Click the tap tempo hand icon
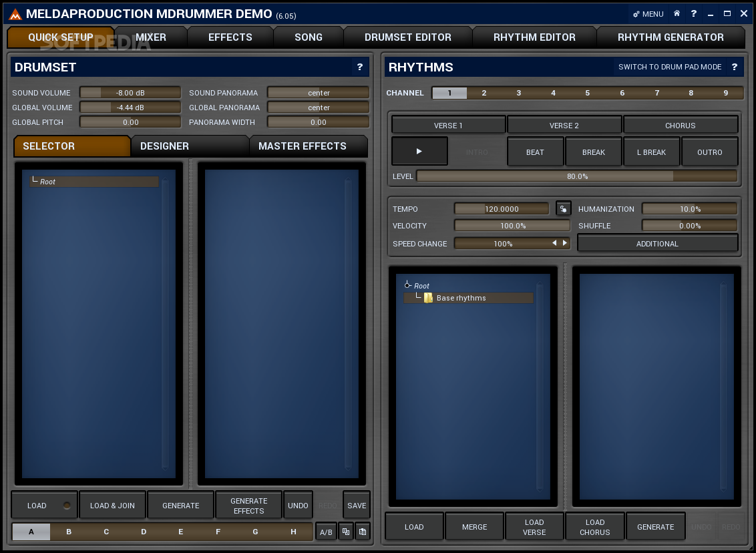The height and width of the screenshot is (553, 756). coord(563,209)
